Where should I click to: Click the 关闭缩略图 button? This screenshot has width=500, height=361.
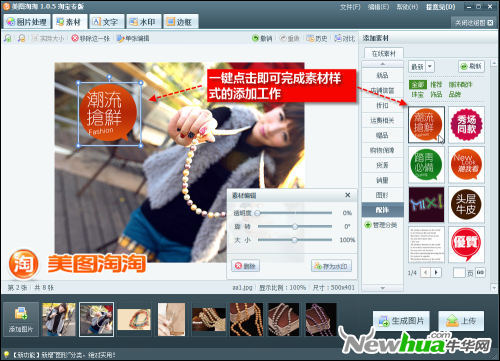tap(474, 23)
